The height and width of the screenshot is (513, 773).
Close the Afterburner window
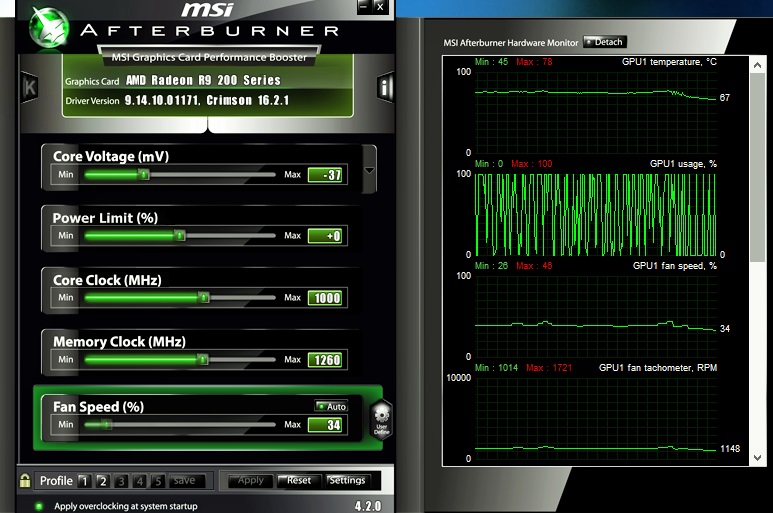coord(380,7)
